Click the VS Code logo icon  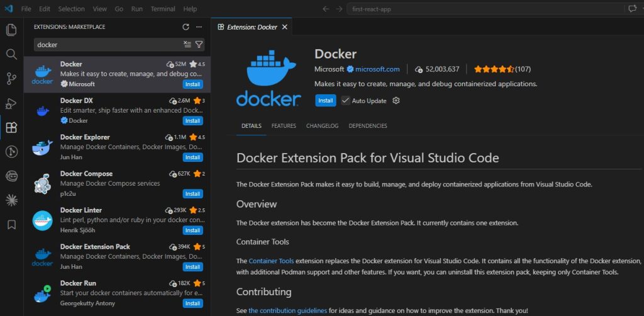tap(9, 9)
